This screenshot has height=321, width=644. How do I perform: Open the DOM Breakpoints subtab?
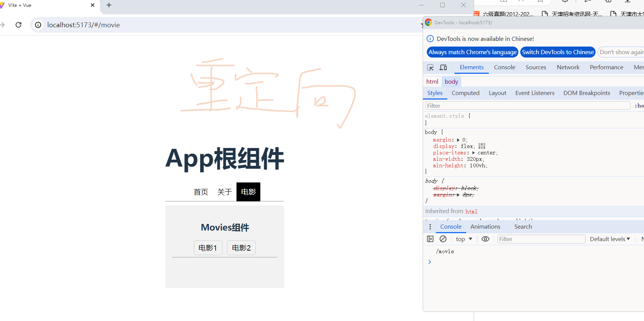pyautogui.click(x=586, y=93)
